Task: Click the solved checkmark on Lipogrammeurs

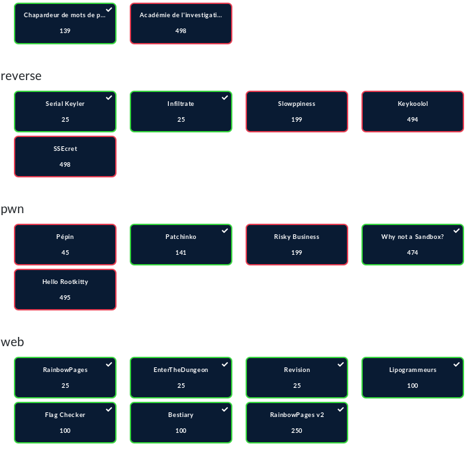Action: point(457,364)
